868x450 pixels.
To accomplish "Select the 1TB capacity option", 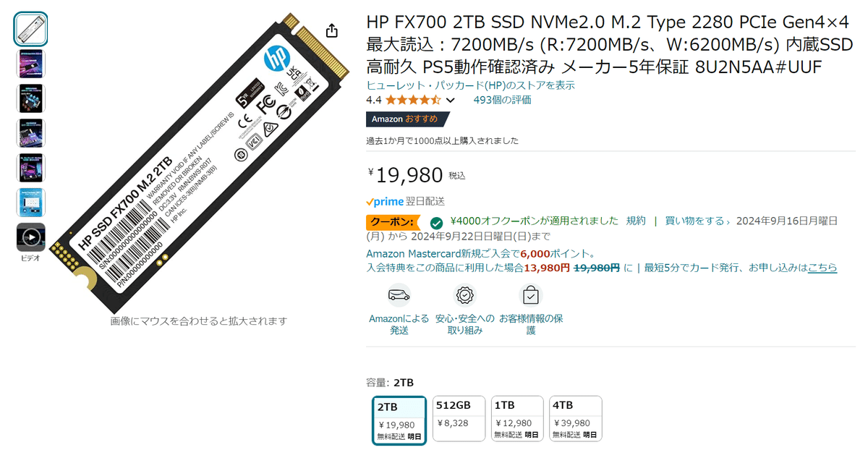I will pos(516,418).
